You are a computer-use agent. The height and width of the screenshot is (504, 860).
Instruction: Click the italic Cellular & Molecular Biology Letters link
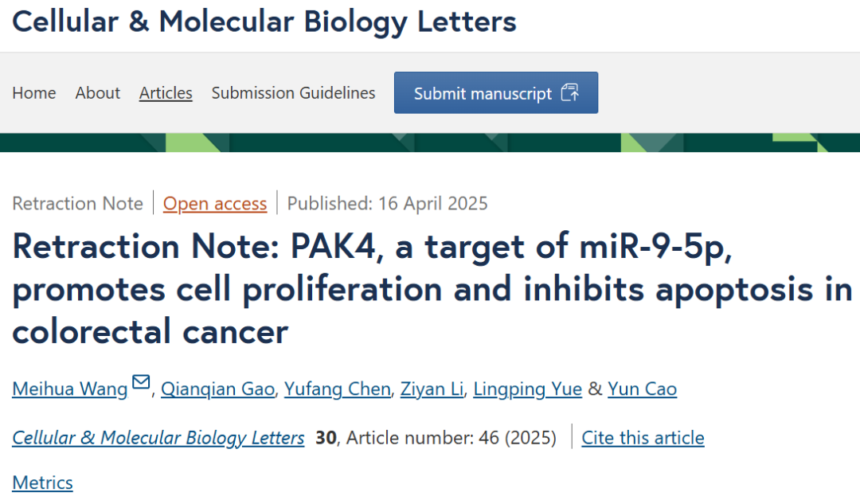[x=158, y=438]
